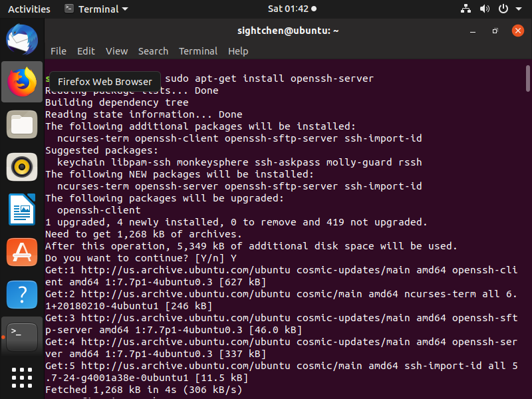Click 'The following packages will be upgraded:' line
Image resolution: width=532 pixels, height=399 pixels.
click(164, 198)
